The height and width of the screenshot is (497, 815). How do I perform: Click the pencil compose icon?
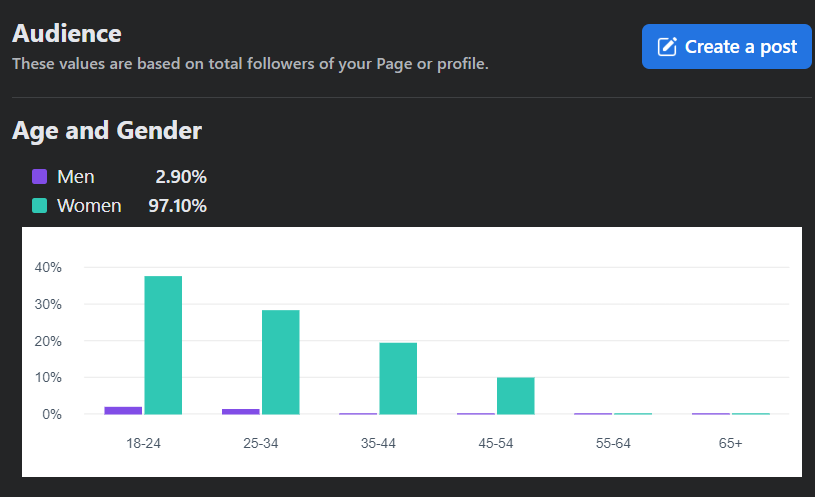667,47
